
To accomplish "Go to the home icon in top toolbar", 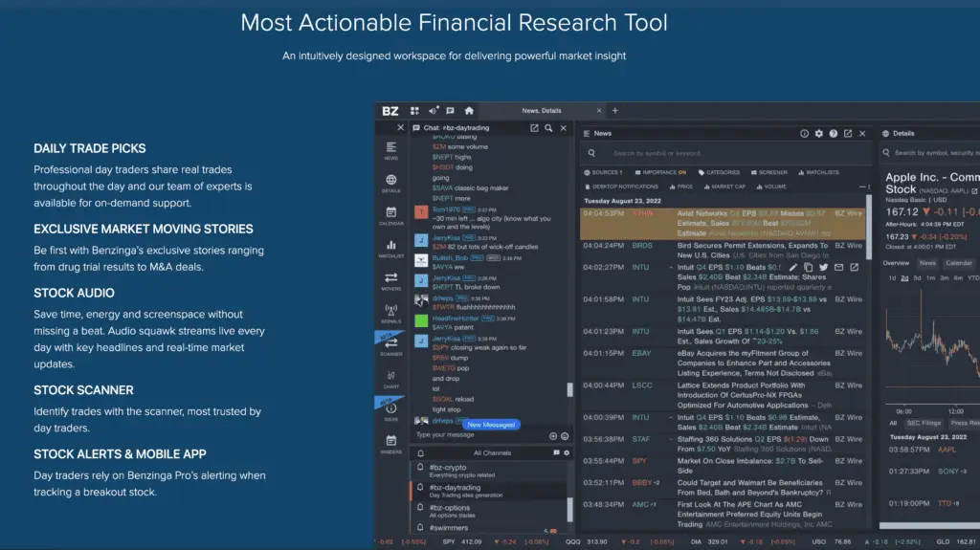I will coord(469,111).
